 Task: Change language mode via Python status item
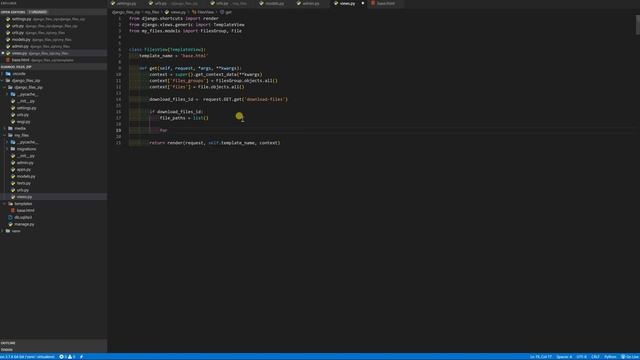(610, 357)
